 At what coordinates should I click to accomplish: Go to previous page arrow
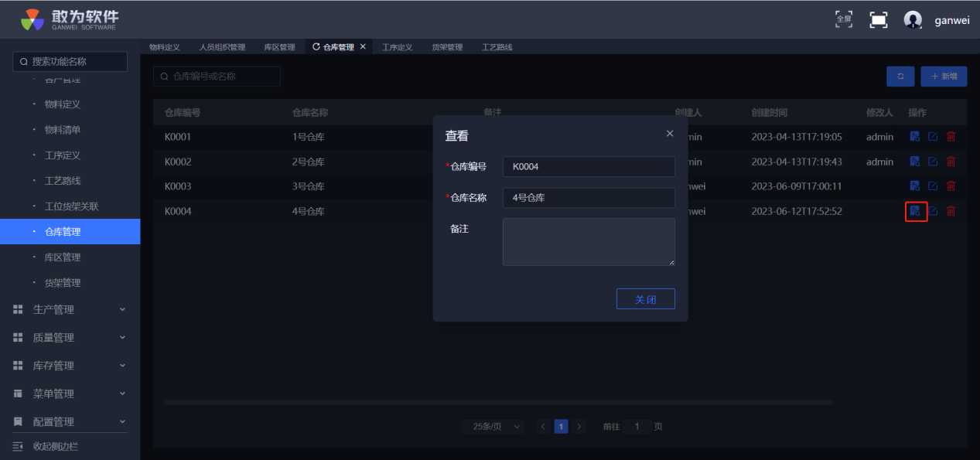point(543,427)
